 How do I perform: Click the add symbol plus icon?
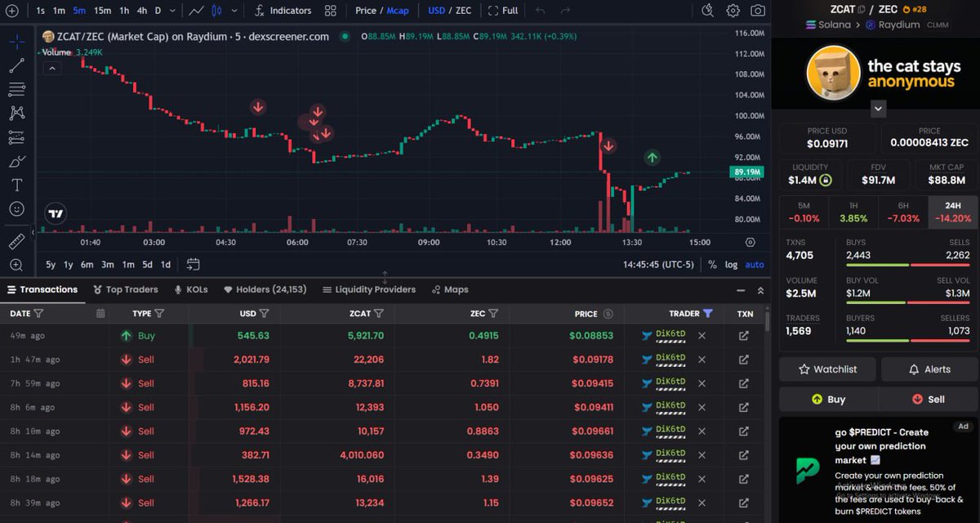pos(11,11)
